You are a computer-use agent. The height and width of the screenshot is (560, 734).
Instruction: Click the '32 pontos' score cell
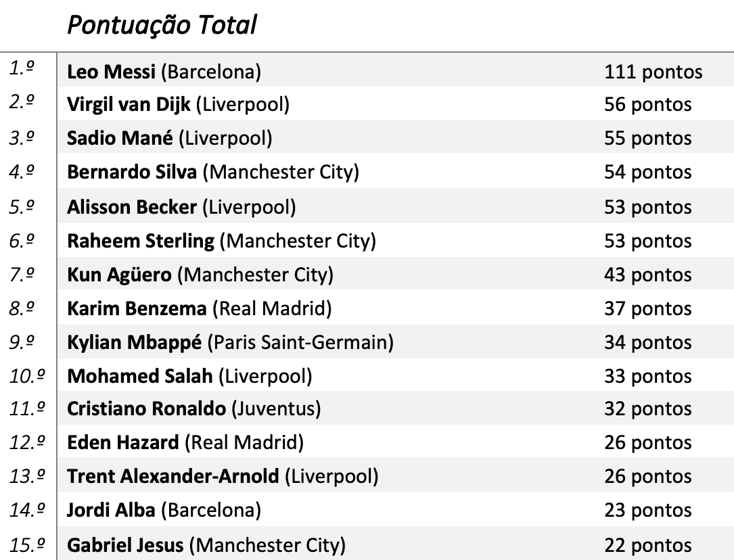point(647,410)
